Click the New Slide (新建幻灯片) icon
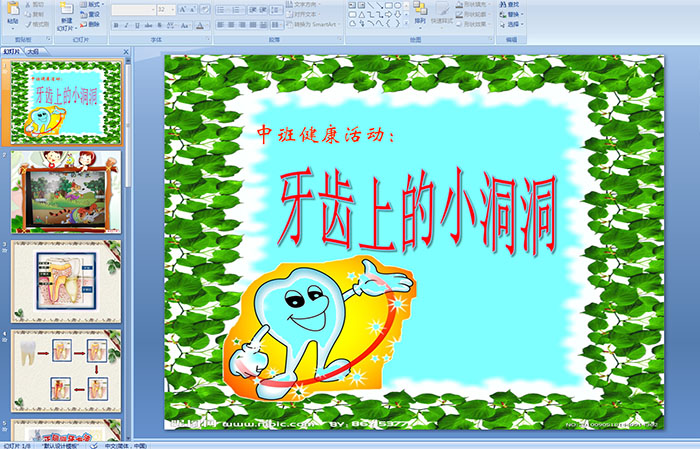 click(66, 9)
